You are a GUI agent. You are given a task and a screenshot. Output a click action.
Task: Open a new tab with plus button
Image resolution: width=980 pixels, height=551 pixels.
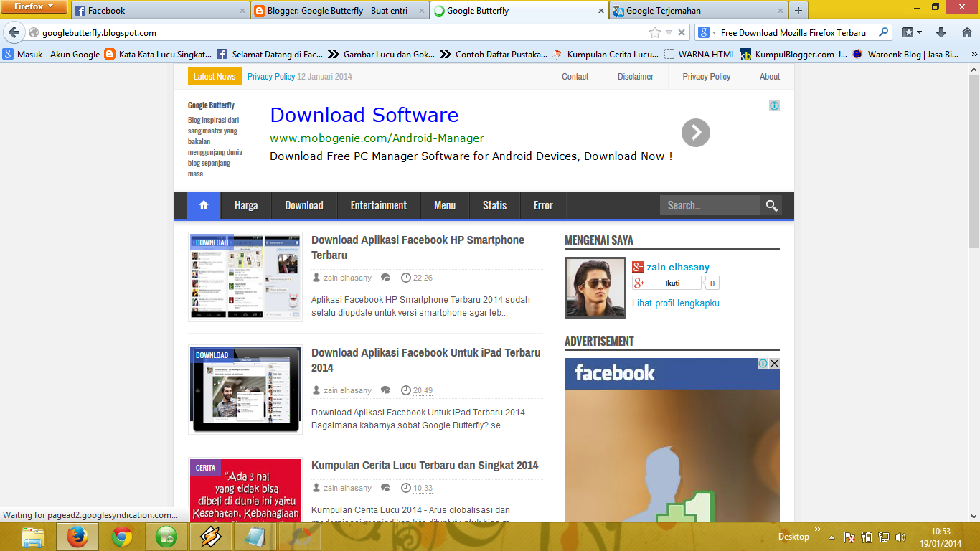[x=798, y=11]
